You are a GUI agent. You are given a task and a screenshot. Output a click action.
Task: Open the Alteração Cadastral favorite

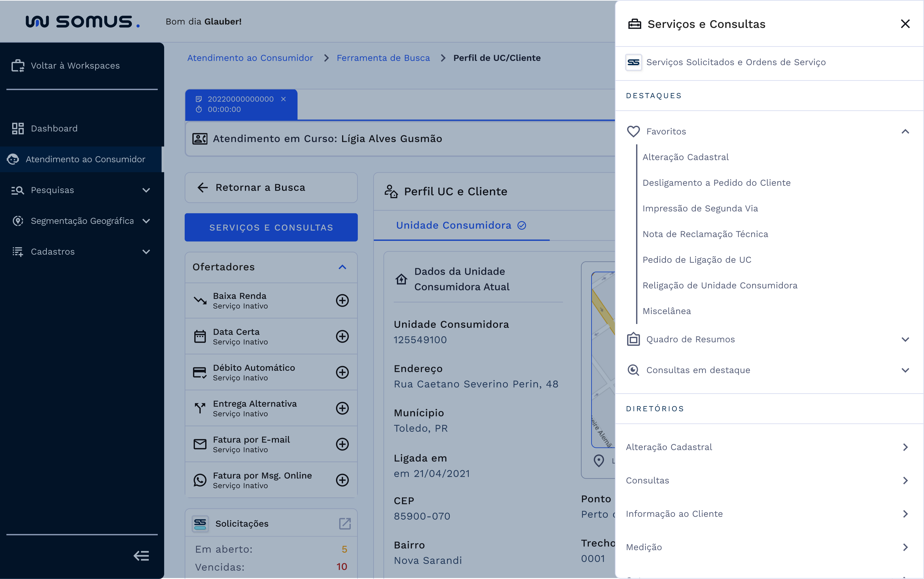[x=685, y=157]
